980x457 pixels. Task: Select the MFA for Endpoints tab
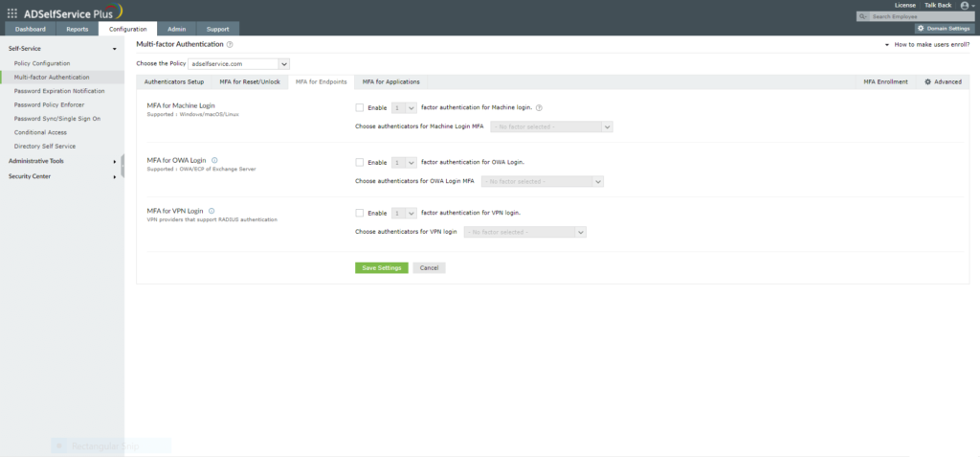click(x=322, y=82)
